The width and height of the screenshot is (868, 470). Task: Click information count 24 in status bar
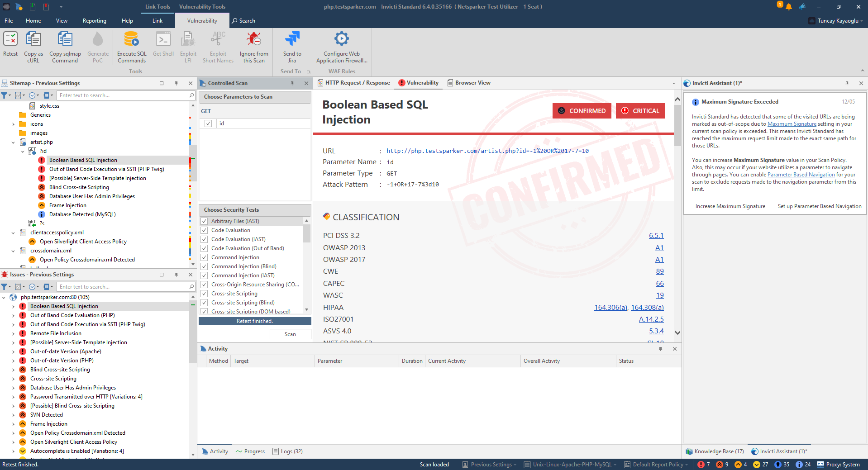(x=803, y=465)
